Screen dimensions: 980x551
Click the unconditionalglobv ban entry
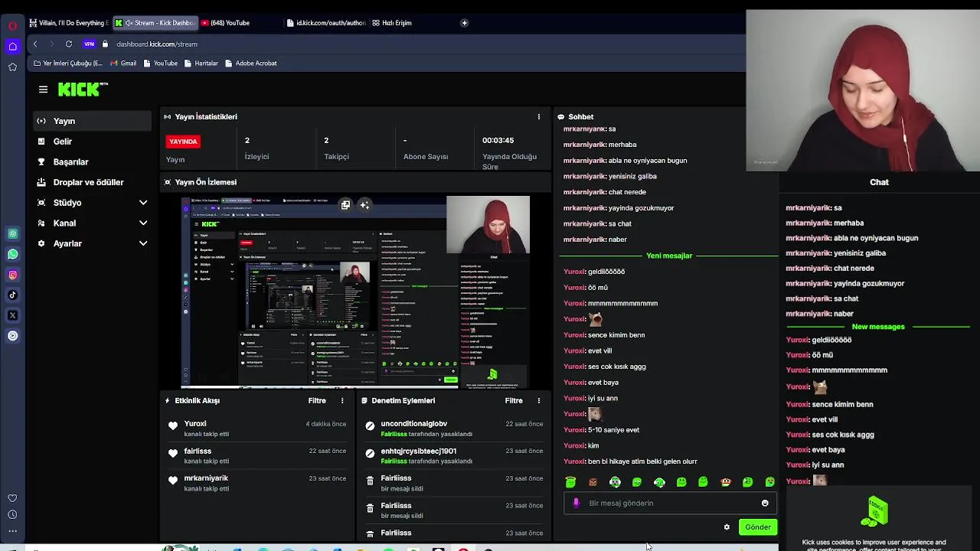click(x=454, y=429)
